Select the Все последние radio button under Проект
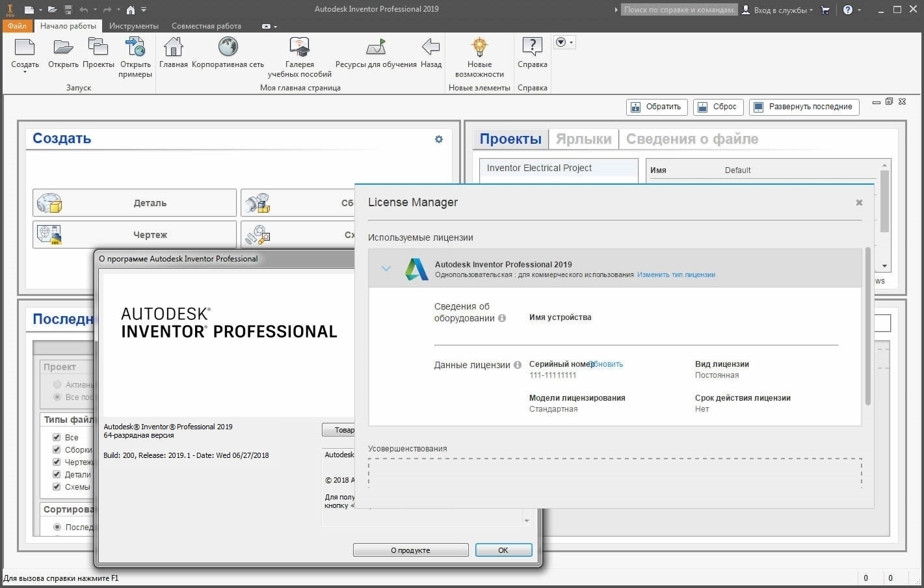Screen dimensions: 924x588 click(x=57, y=397)
